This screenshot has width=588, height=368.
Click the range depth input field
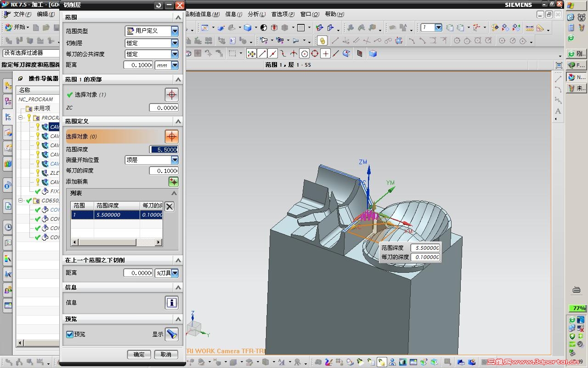click(164, 149)
